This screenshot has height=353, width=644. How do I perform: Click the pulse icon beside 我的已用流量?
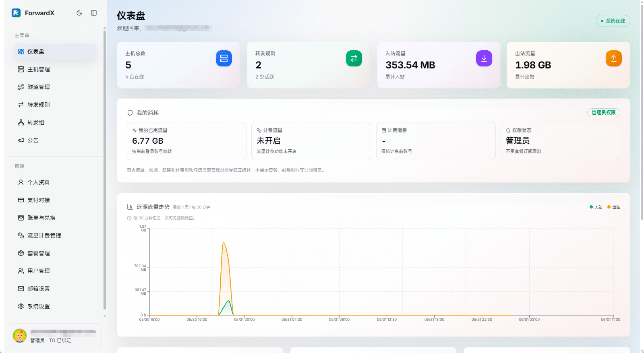135,130
